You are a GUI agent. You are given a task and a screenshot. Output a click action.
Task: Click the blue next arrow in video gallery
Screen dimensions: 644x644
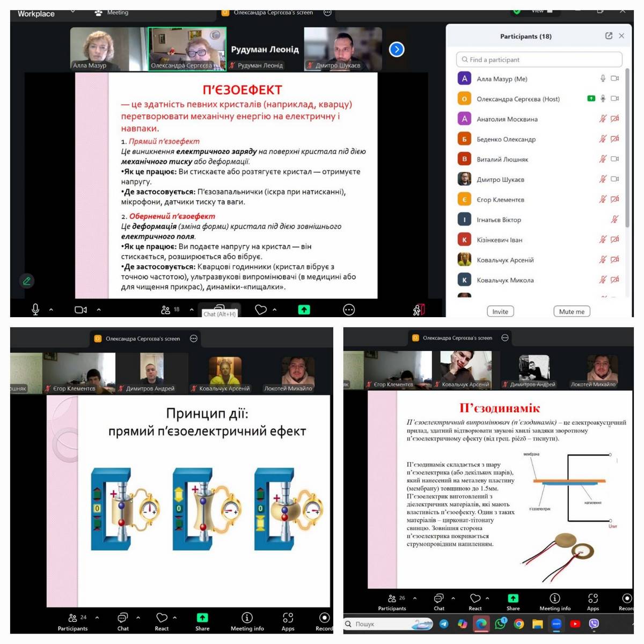pyautogui.click(x=396, y=49)
